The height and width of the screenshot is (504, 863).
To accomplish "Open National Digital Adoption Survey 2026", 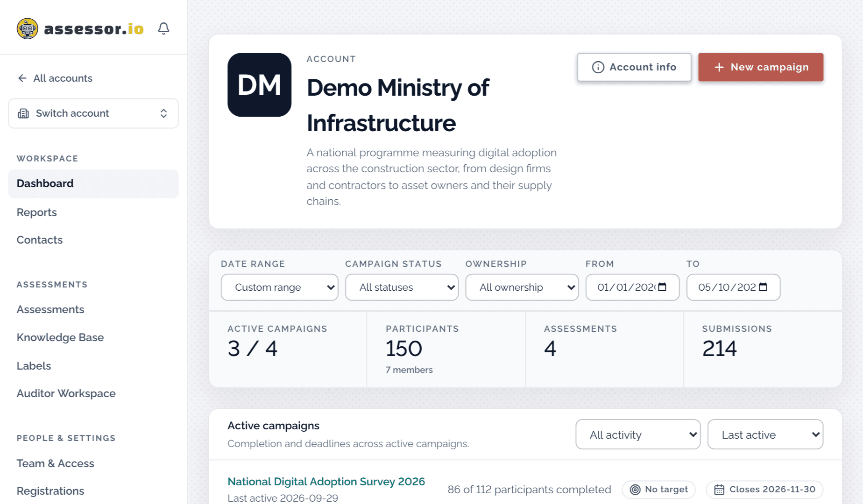I will [x=326, y=482].
